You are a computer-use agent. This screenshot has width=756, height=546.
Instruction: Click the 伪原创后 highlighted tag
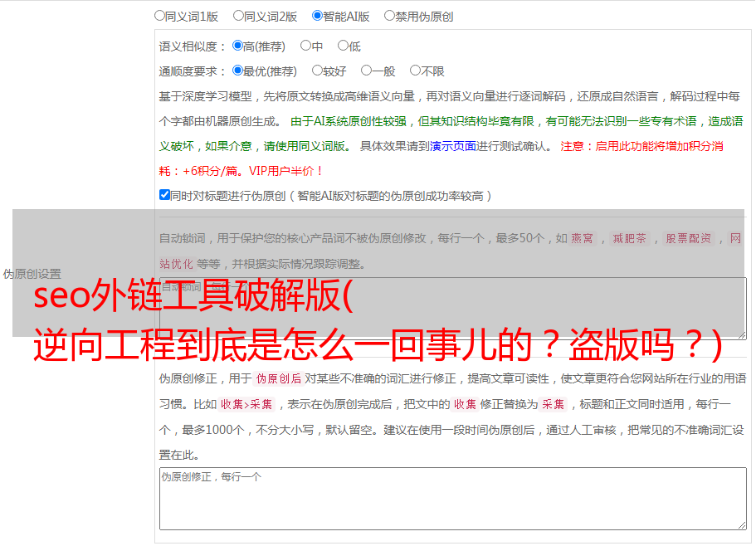(x=278, y=378)
